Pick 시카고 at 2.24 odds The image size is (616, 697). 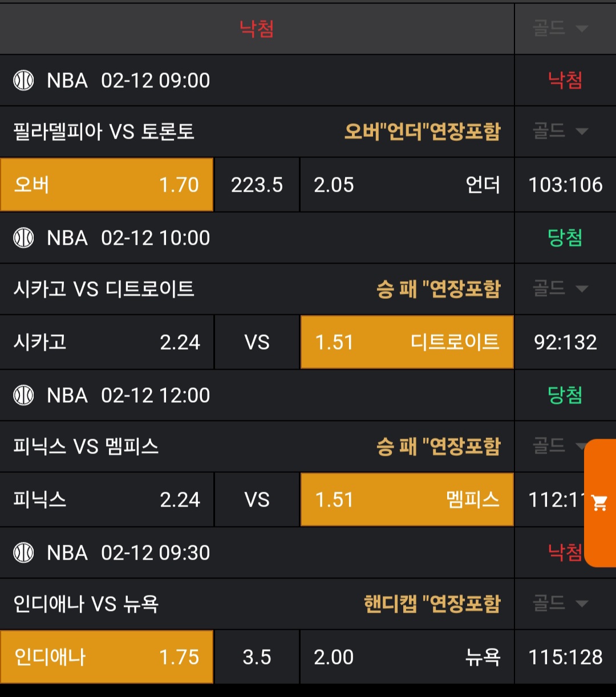tap(107, 342)
